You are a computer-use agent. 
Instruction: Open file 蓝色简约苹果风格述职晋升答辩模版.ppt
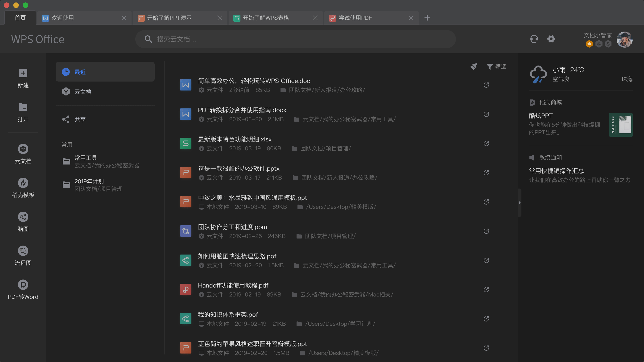252,344
